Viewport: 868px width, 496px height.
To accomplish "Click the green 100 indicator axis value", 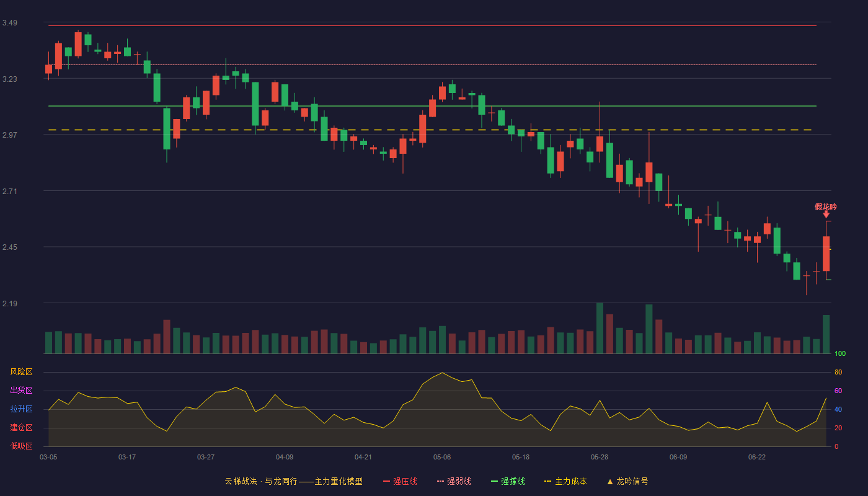I will click(840, 354).
